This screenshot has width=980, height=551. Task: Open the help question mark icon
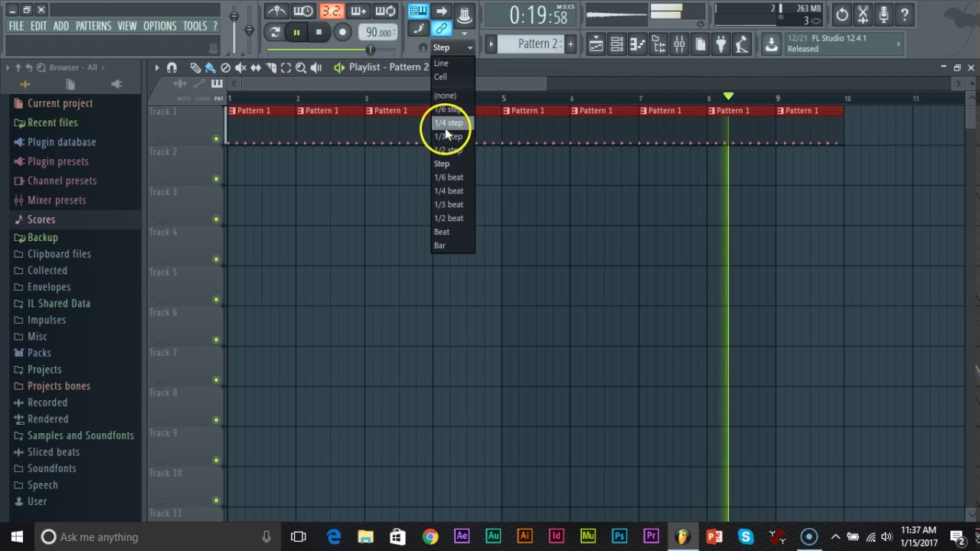[904, 14]
